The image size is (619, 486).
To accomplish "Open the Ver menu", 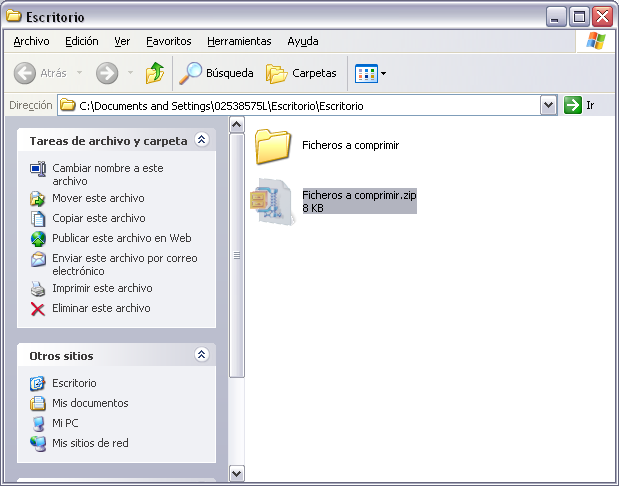I will [122, 41].
